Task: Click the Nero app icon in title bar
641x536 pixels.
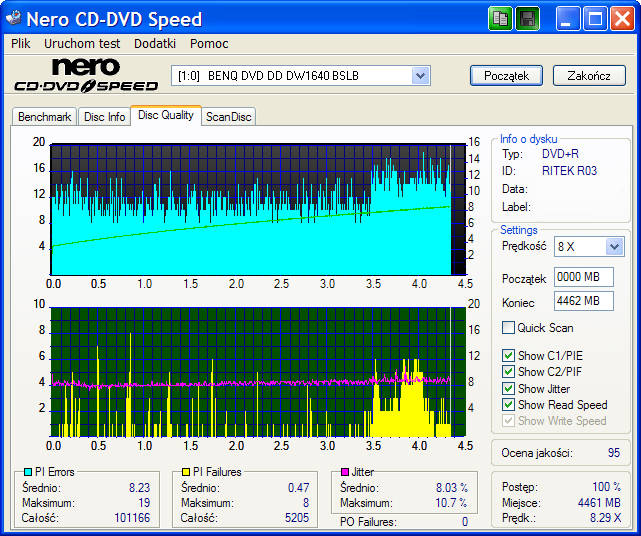Action: point(13,18)
